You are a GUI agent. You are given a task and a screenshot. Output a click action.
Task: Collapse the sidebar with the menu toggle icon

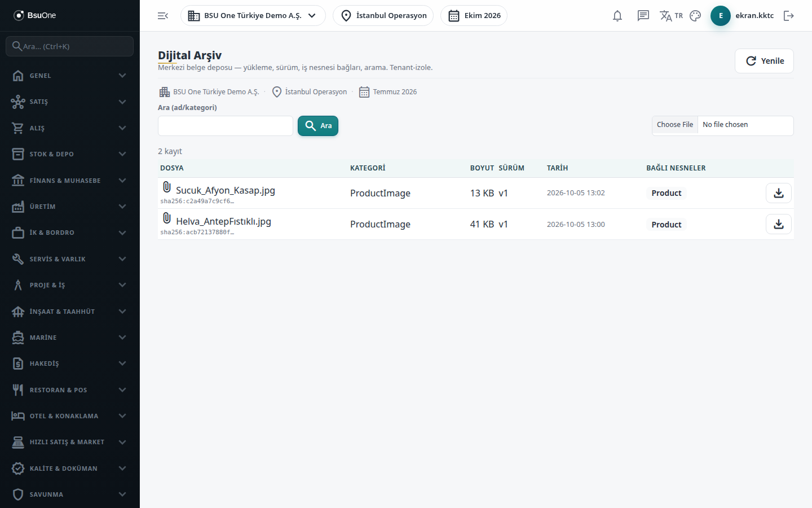[163, 16]
